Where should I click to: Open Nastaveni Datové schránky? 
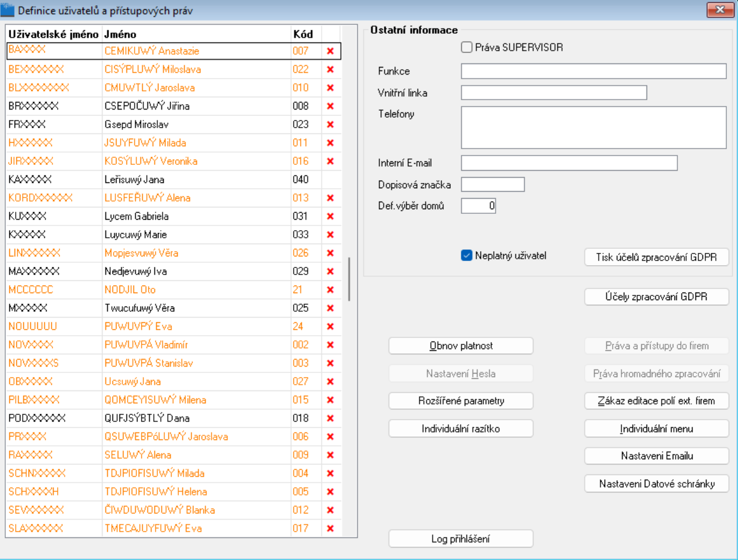click(656, 484)
